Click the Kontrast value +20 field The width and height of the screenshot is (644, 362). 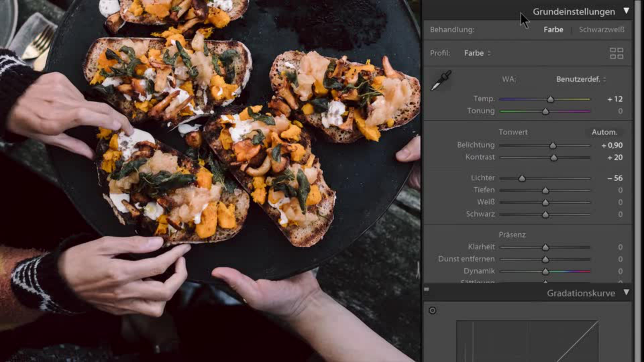(x=615, y=158)
